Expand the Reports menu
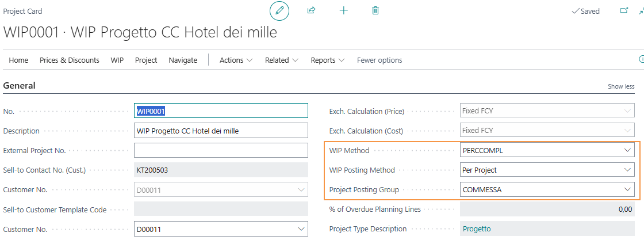The image size is (644, 240). [327, 60]
